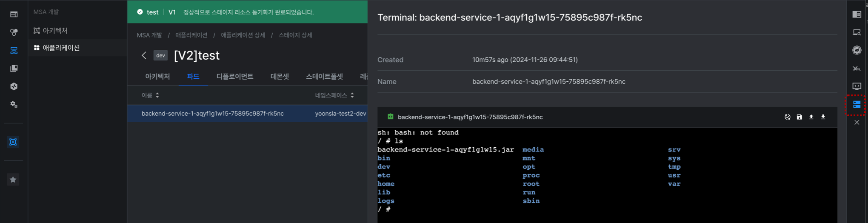The image size is (868, 223).
Task: Open the blue terminal server icon
Action: point(857,104)
